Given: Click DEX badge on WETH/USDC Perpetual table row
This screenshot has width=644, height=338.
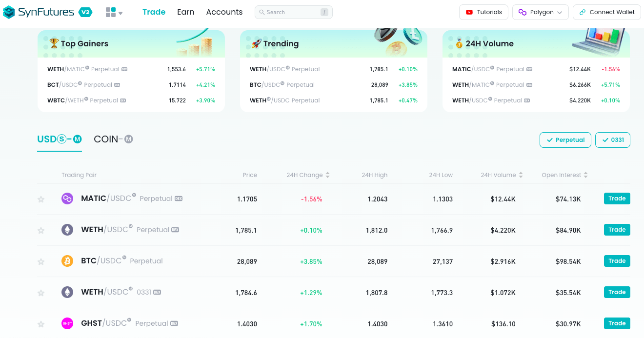Looking at the screenshot, I should (175, 230).
